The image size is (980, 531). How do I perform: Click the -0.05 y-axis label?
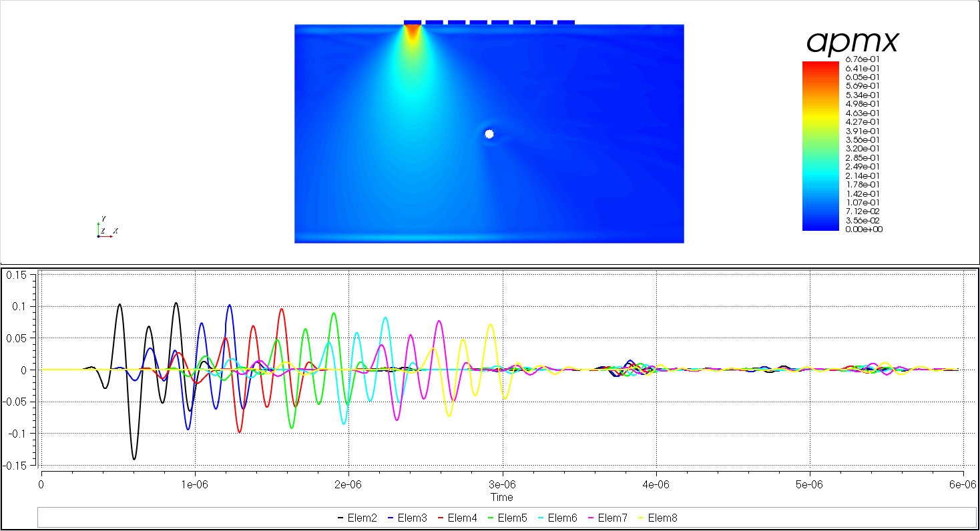coord(15,402)
